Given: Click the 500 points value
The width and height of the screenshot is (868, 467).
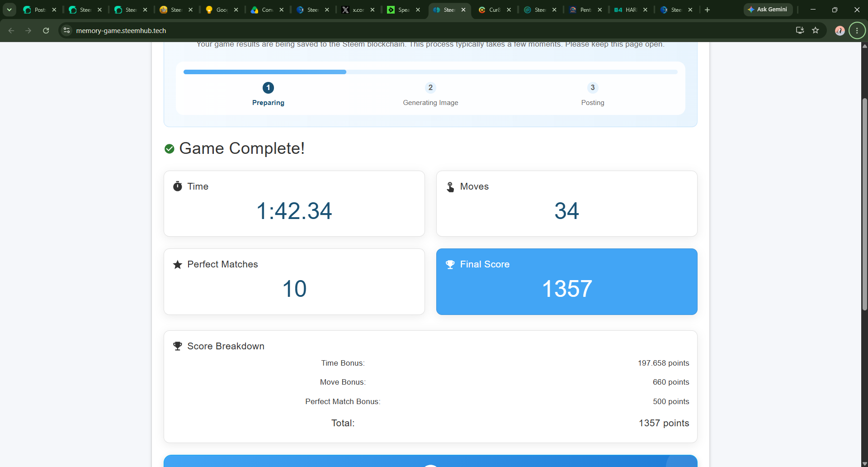Looking at the screenshot, I should click(x=671, y=401).
